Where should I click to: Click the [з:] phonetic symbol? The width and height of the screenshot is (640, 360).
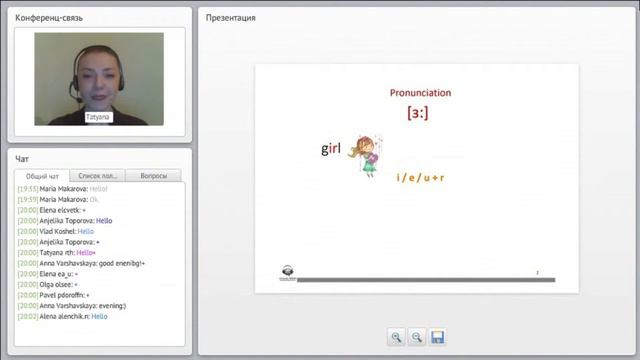click(x=418, y=113)
